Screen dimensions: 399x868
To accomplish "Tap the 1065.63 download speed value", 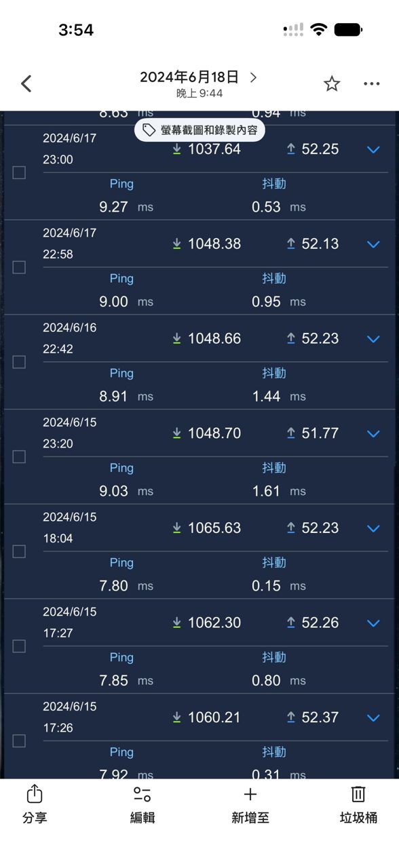I will (214, 528).
